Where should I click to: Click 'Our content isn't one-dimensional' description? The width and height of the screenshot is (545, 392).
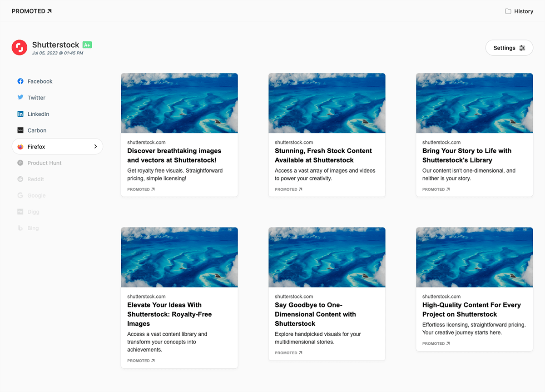[x=469, y=174]
